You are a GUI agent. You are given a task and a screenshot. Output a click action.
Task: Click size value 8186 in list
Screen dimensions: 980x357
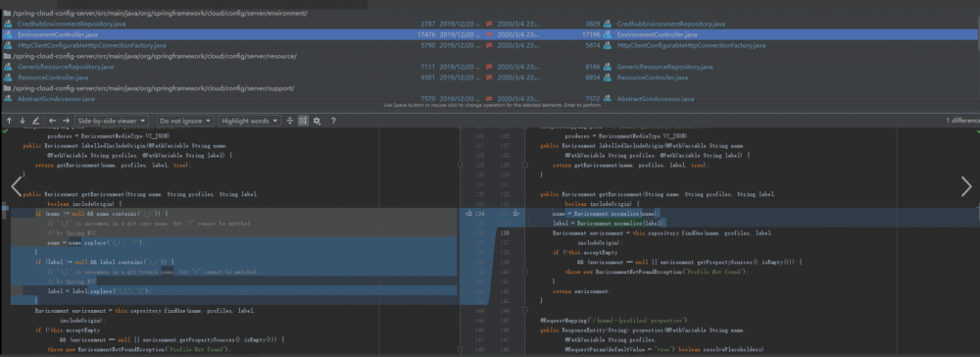tap(593, 67)
